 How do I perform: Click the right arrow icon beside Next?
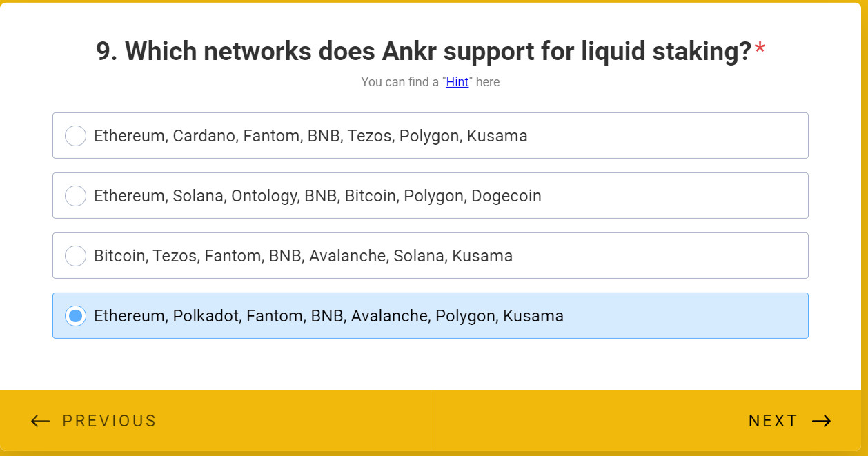tap(821, 421)
